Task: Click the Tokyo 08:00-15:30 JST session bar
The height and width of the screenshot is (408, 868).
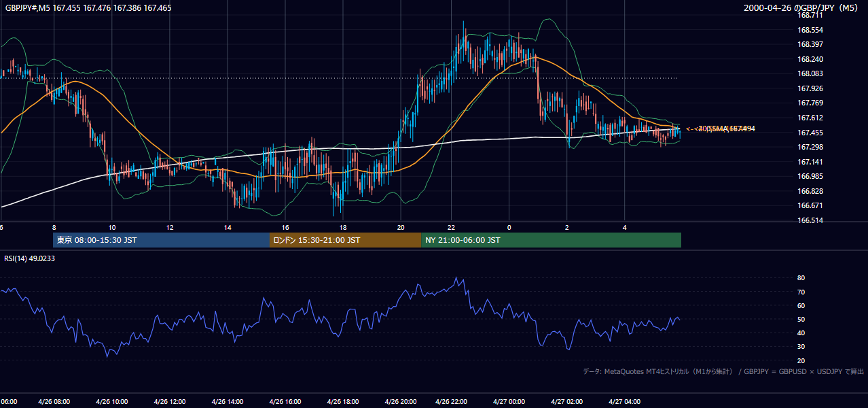Action: pos(161,240)
